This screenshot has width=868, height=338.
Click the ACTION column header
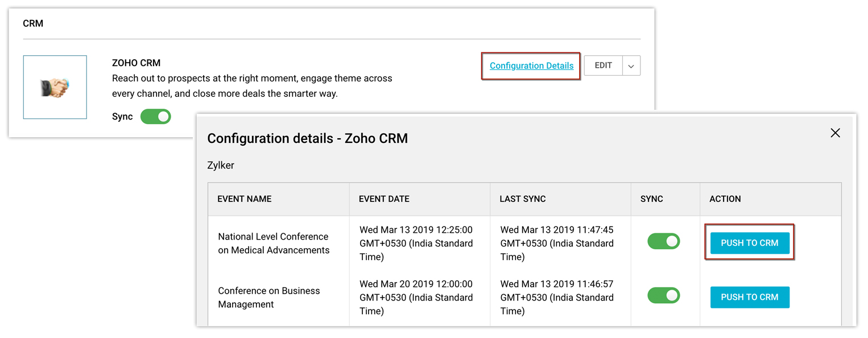tap(725, 199)
